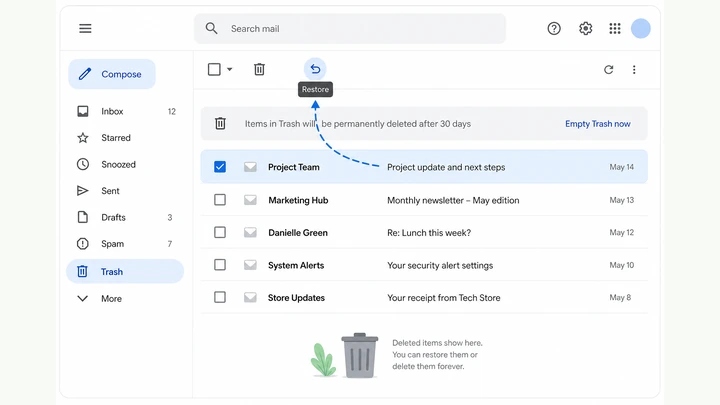This screenshot has width=720, height=405.
Task: Check the Marketing Hub email checkbox
Action: coord(220,200)
